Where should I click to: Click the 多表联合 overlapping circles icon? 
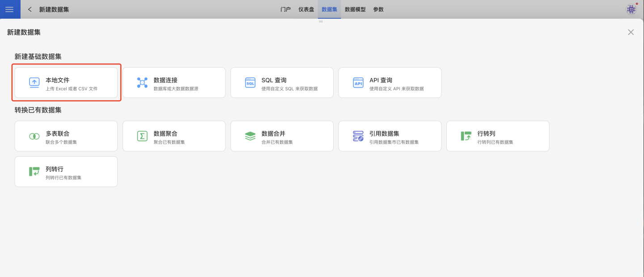(x=34, y=136)
